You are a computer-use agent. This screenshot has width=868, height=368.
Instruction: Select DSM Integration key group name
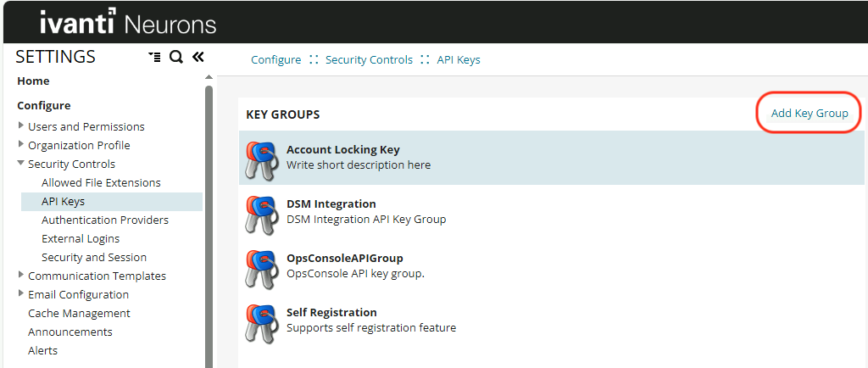[331, 204]
